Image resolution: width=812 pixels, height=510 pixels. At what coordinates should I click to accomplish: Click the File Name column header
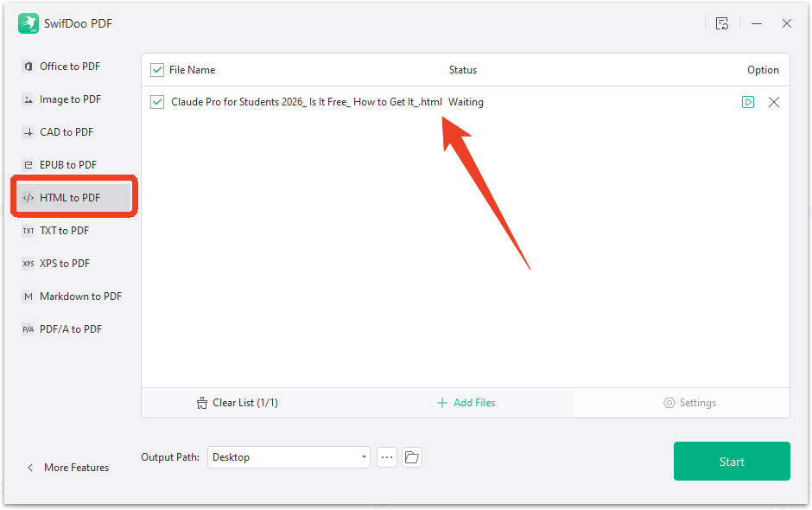coord(192,70)
